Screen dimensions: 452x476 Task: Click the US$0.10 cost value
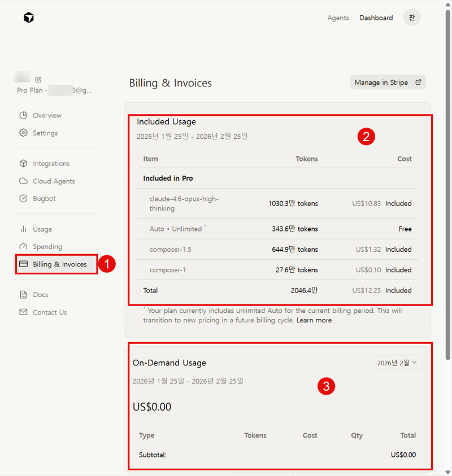[368, 270]
